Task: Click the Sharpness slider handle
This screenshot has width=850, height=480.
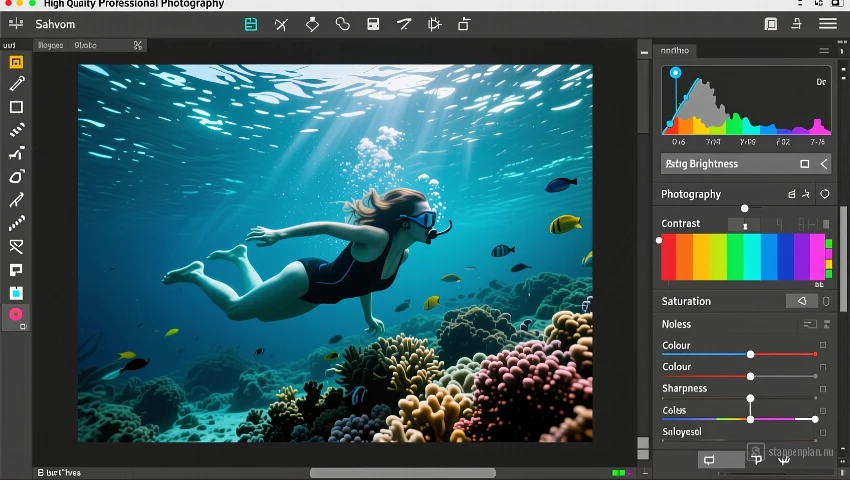Action: [x=750, y=398]
